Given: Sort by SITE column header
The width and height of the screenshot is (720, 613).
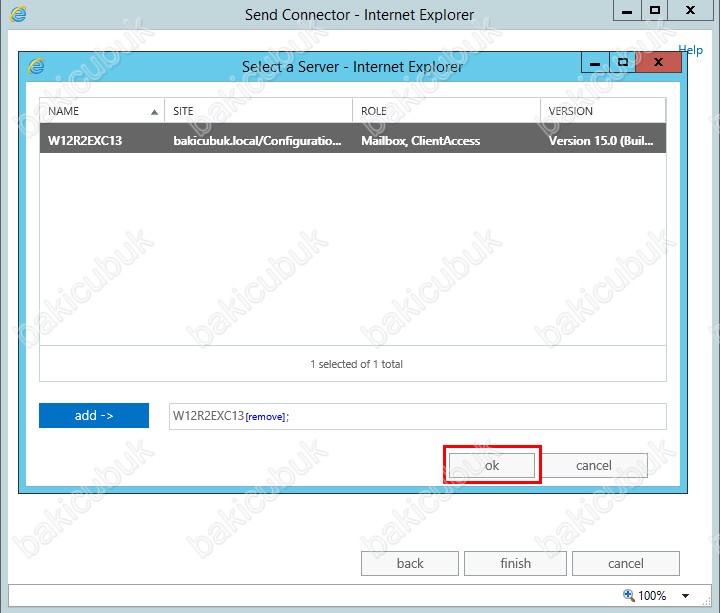Looking at the screenshot, I should click(259, 111).
